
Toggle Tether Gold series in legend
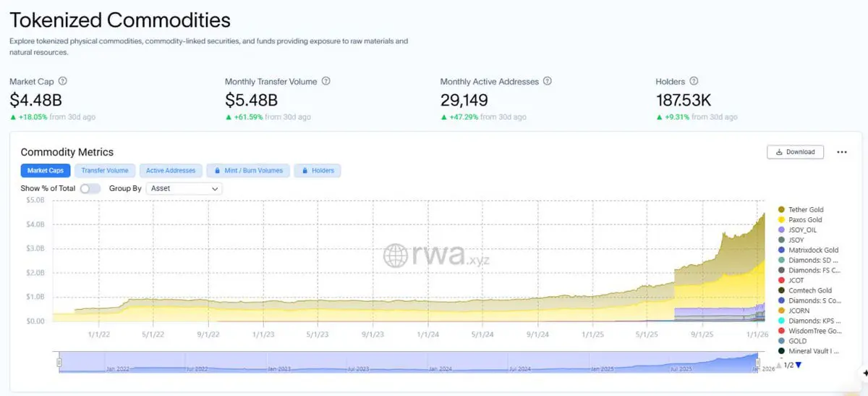coord(801,210)
